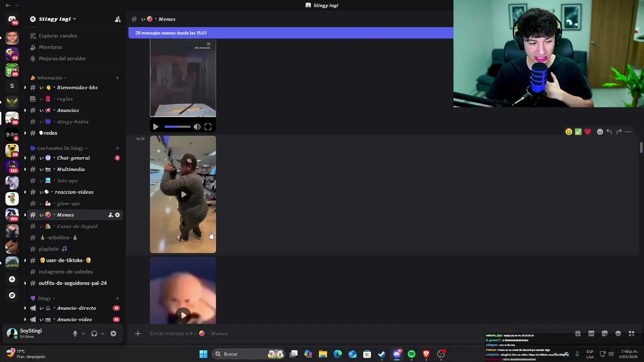Open the sticker picker
Image resolution: width=644 pixels, height=362 pixels.
605,333
